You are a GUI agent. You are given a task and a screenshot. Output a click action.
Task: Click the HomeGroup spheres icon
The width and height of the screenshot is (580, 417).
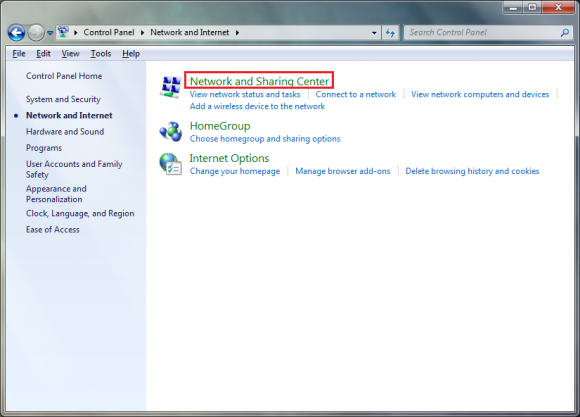click(x=171, y=131)
